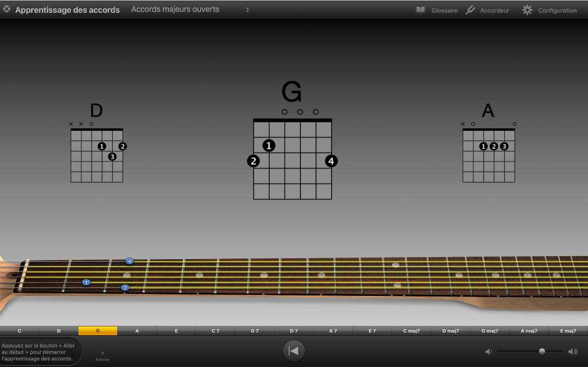
Task: Jump to the E 7 chord segment
Action: (372, 331)
